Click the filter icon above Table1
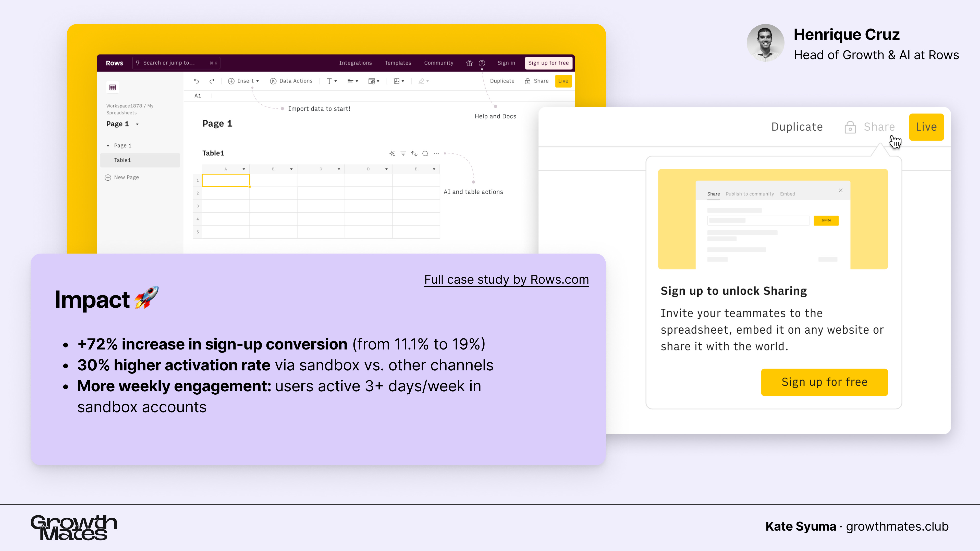The image size is (980, 551). pos(403,154)
